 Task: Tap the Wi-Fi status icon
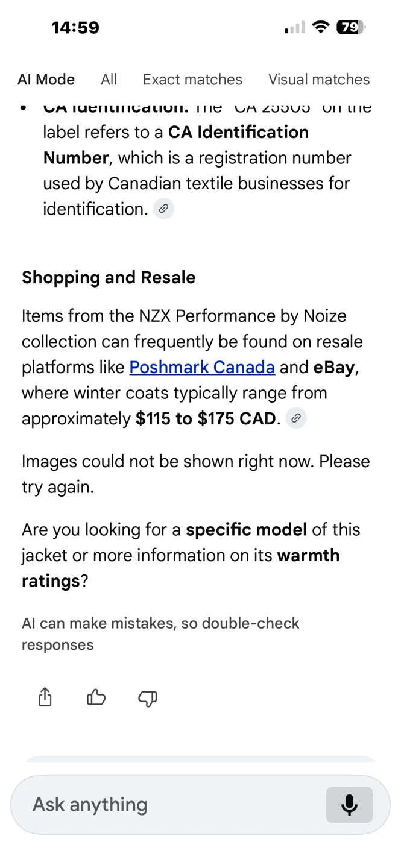click(x=321, y=27)
